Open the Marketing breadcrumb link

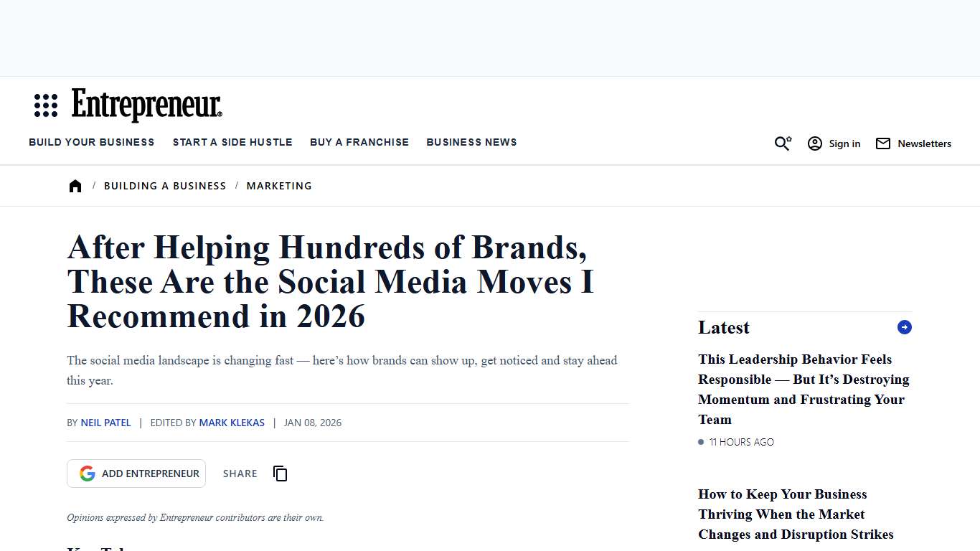pyautogui.click(x=279, y=185)
